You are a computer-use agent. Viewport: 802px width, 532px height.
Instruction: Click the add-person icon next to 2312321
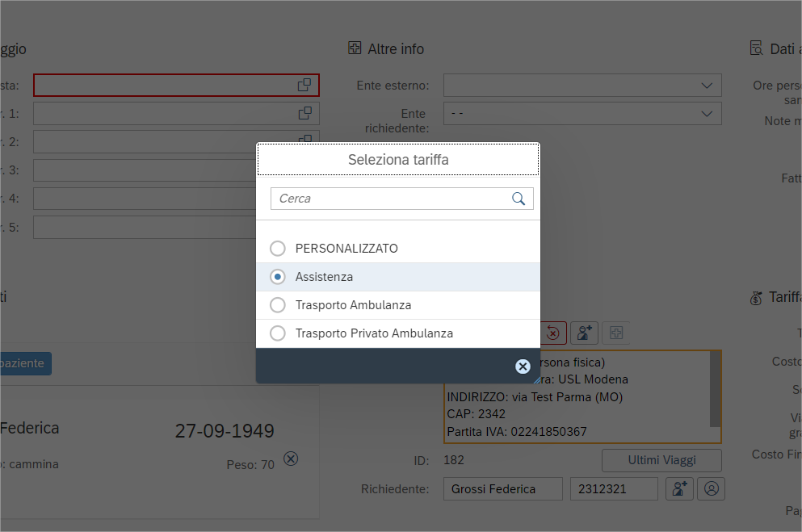coord(679,488)
